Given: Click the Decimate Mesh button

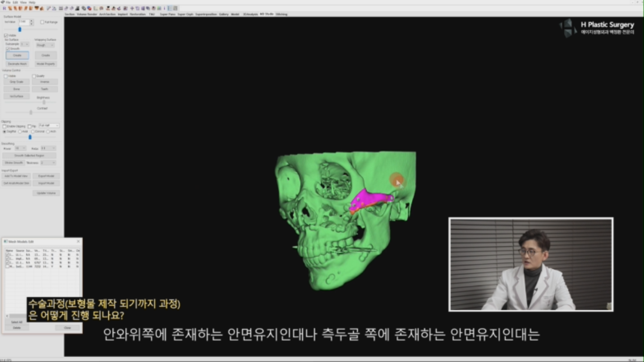Looking at the screenshot, I should (17, 64).
